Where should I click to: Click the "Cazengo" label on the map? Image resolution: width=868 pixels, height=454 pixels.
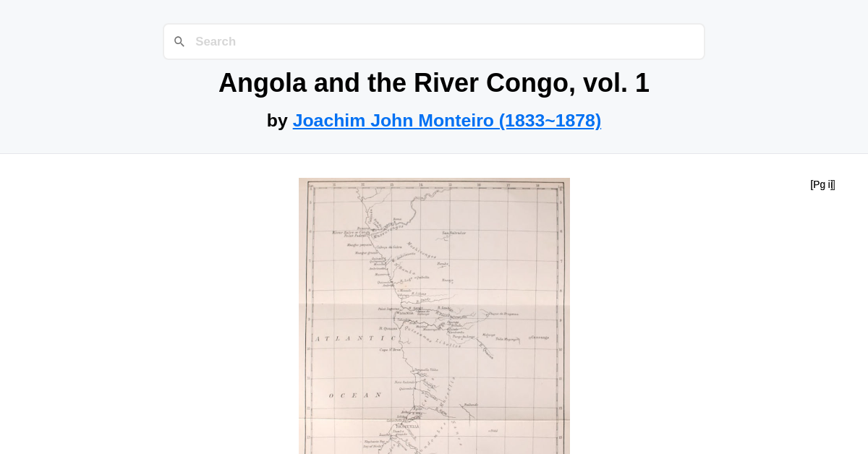(x=452, y=322)
